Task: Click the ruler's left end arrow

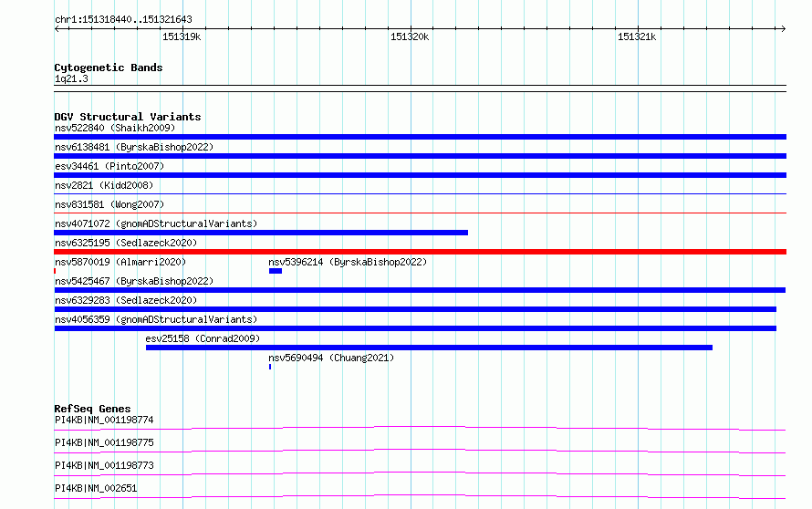Action: [x=57, y=28]
